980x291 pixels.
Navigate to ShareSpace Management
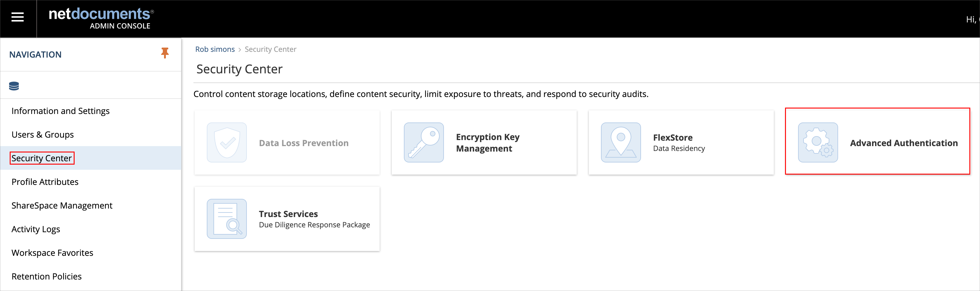(x=62, y=206)
